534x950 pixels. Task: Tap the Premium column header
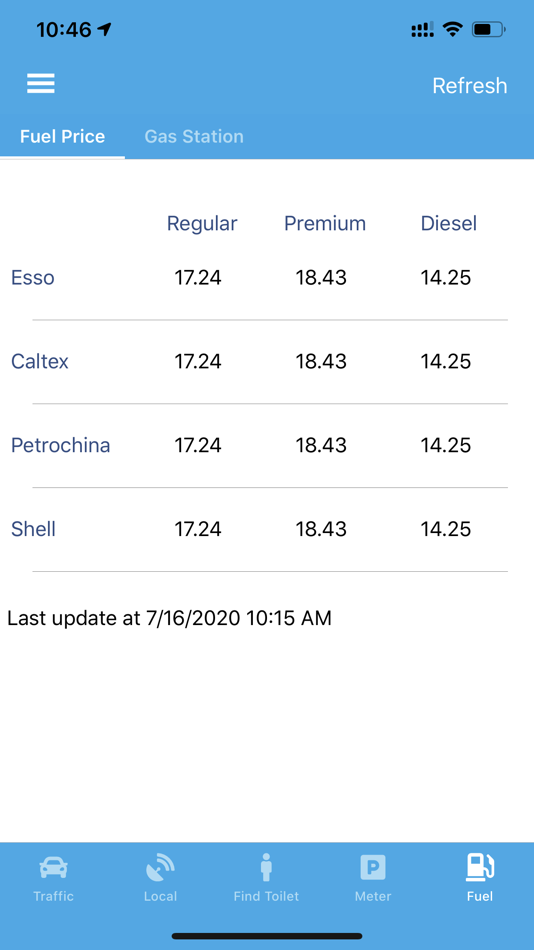(x=325, y=224)
